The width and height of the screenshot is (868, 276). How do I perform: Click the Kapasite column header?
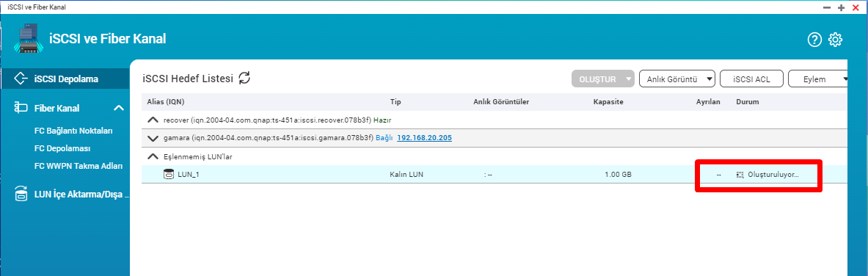[608, 102]
